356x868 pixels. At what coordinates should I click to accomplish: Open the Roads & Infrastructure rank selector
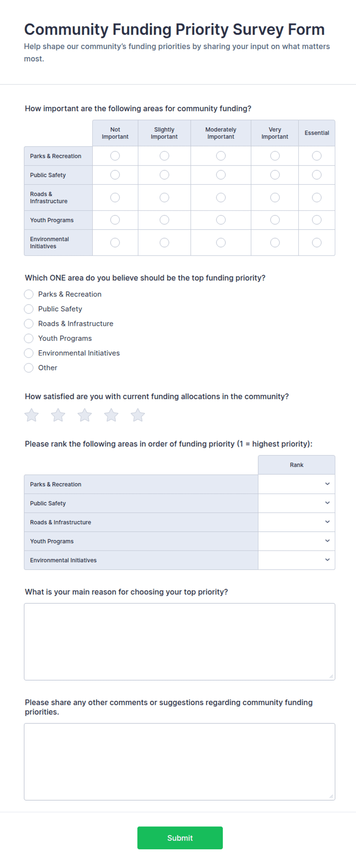click(x=296, y=522)
